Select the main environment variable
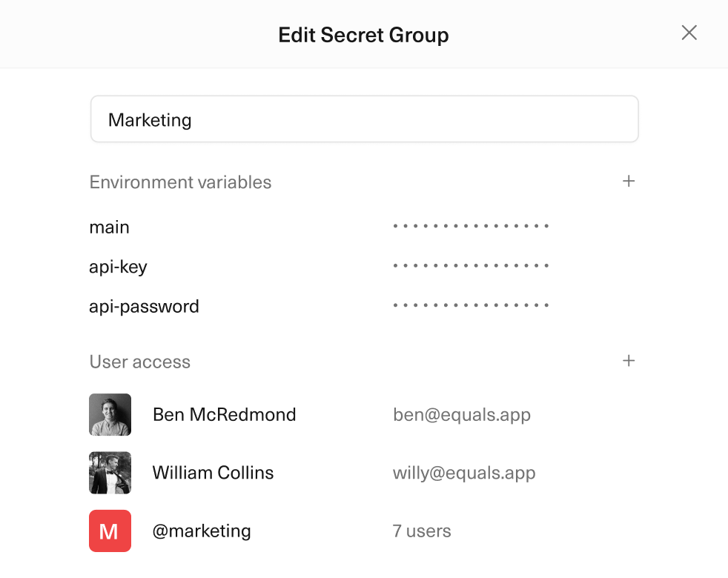728x578 pixels. pyautogui.click(x=110, y=227)
